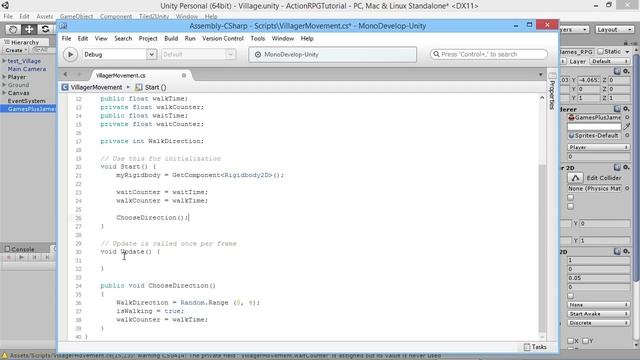This screenshot has width=640, height=360.
Task: Open the Transform component gear menu
Action: click(626, 71)
